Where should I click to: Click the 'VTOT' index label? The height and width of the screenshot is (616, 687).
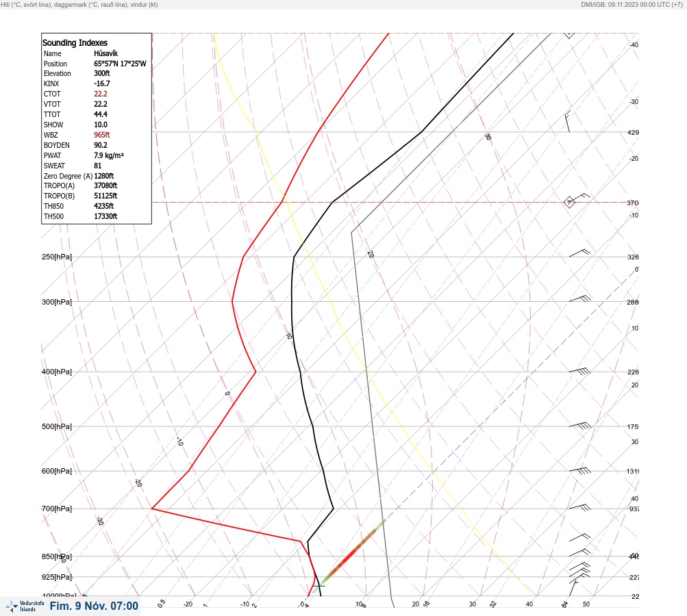(52, 104)
